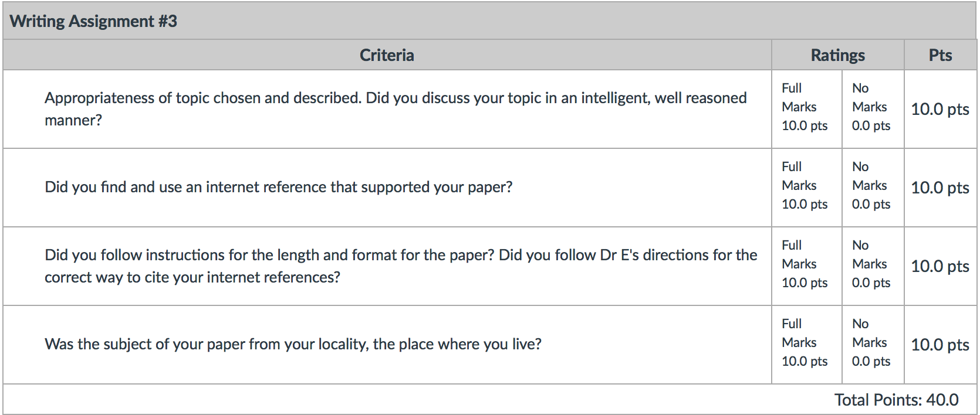Click the locality subject criterion text
The width and height of the screenshot is (980, 415).
point(293,344)
